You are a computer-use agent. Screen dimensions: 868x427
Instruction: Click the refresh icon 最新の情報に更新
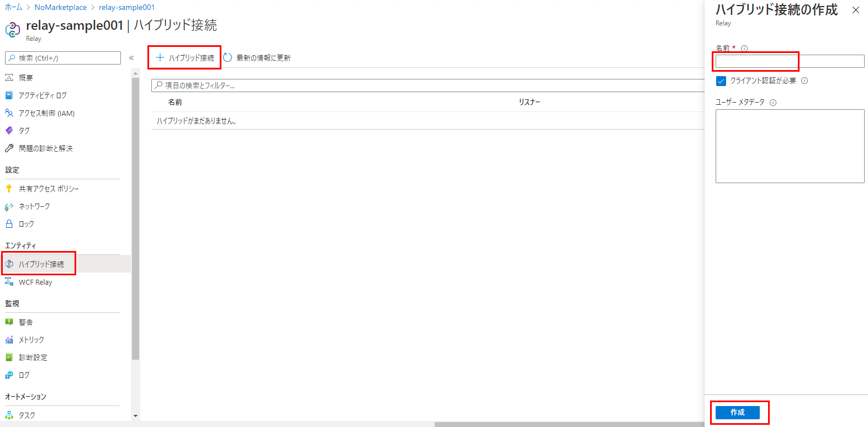(x=227, y=57)
